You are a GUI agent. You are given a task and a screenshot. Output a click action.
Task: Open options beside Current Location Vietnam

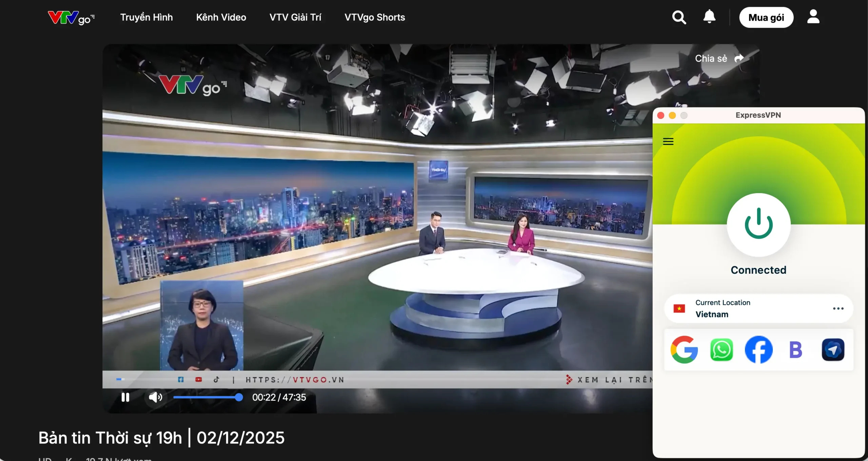(x=839, y=308)
